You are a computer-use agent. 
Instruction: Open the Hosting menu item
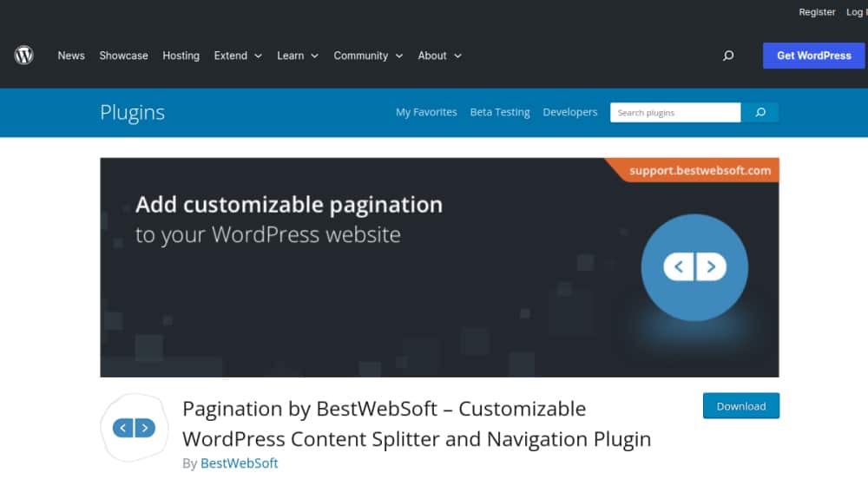pyautogui.click(x=181, y=56)
